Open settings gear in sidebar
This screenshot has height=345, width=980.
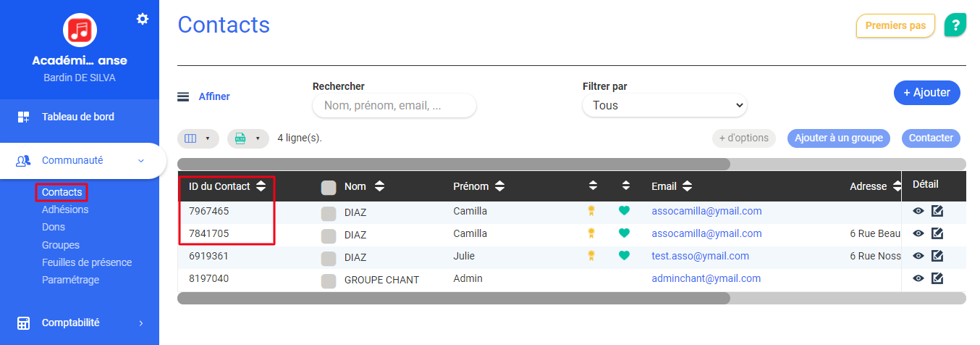143,19
